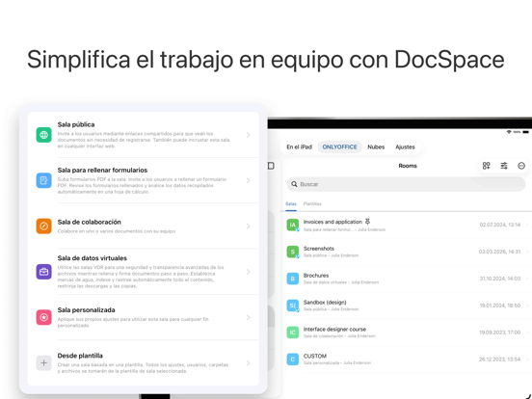Click the green globe Sala pública icon
This screenshot has height=399, width=532.
coord(43,135)
